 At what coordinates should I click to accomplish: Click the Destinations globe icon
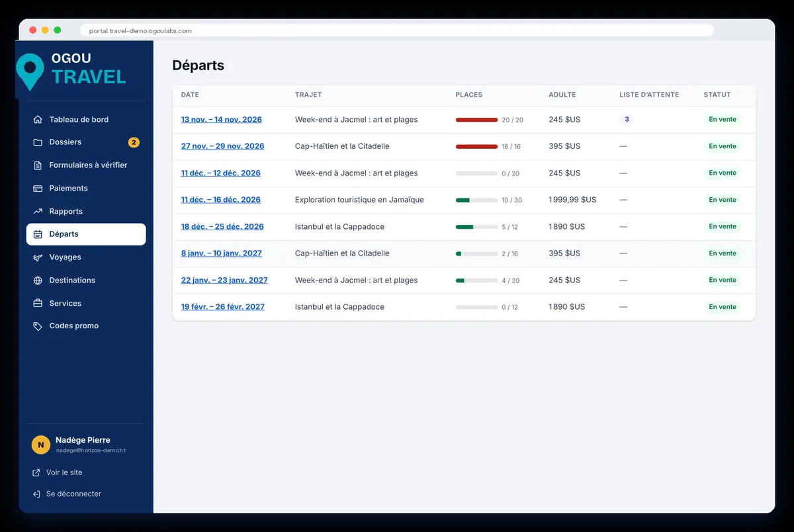point(38,281)
